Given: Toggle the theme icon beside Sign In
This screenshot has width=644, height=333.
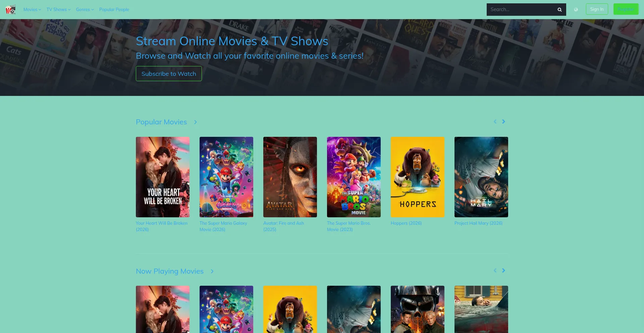Looking at the screenshot, I should tap(576, 9).
